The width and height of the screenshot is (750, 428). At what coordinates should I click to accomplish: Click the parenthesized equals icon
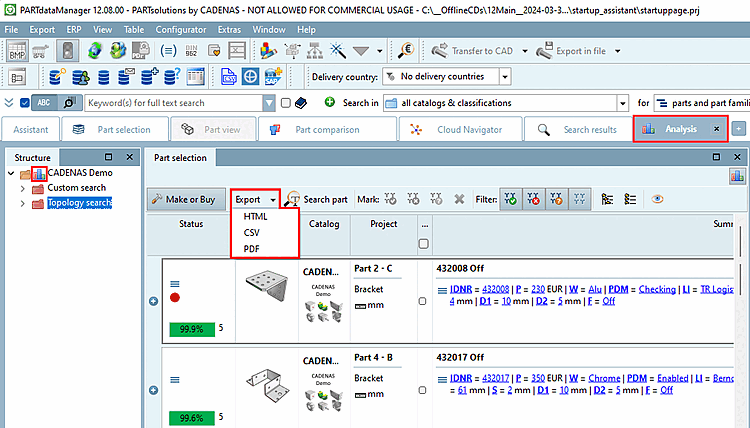(168, 51)
